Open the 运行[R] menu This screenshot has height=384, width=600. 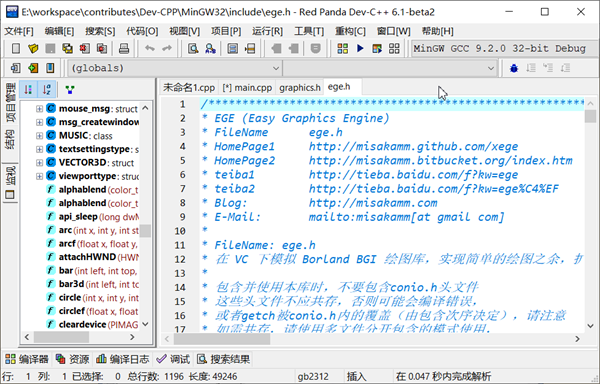(267, 31)
